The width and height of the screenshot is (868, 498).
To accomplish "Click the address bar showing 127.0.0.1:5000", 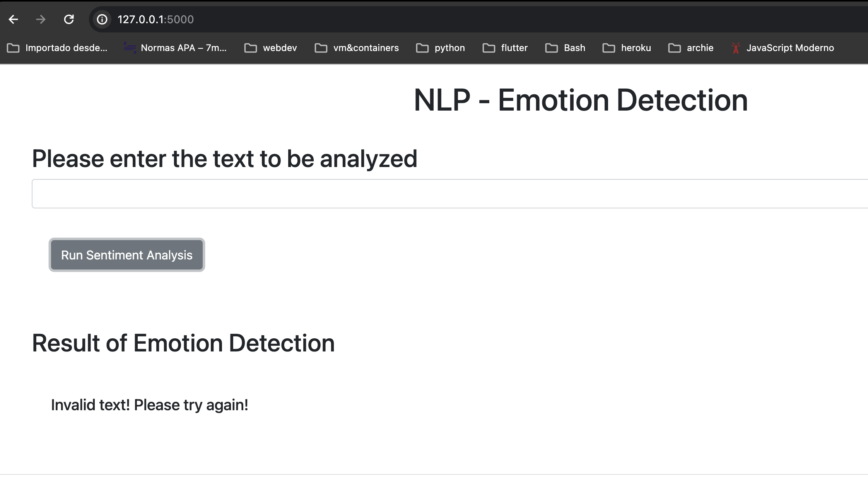I will coord(155,20).
